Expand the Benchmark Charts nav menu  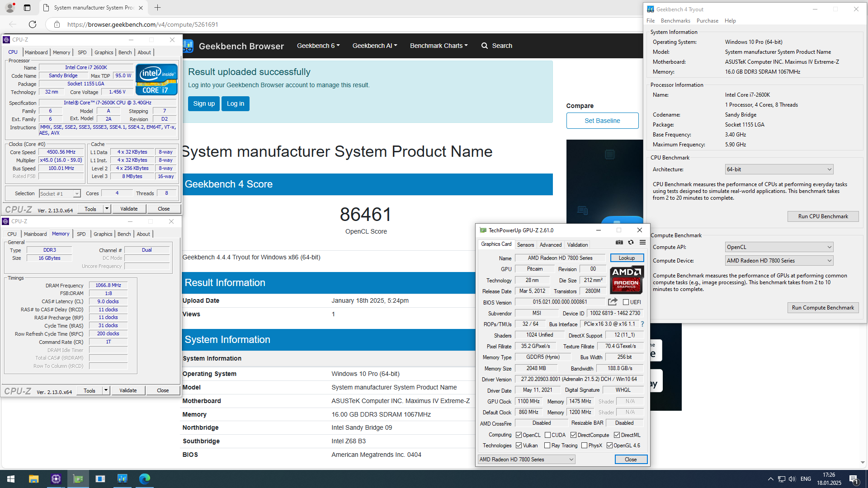439,46
